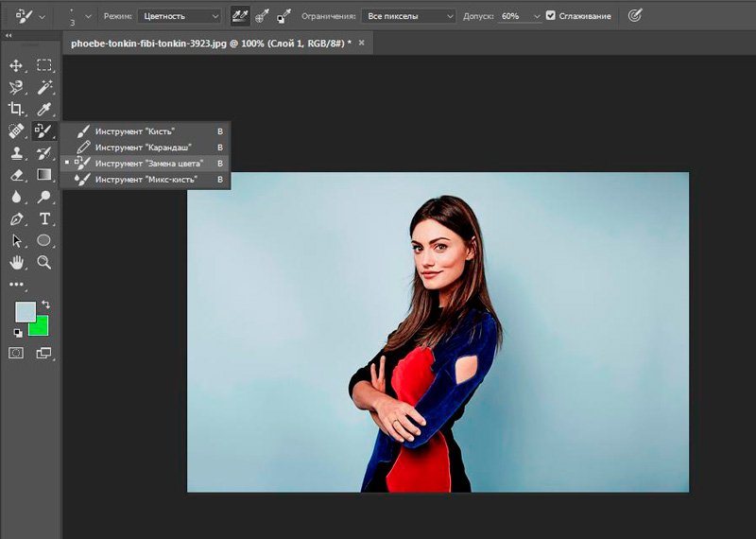Viewport: 756px width, 539px height.
Task: Select the Eraser tool
Action: 16,175
